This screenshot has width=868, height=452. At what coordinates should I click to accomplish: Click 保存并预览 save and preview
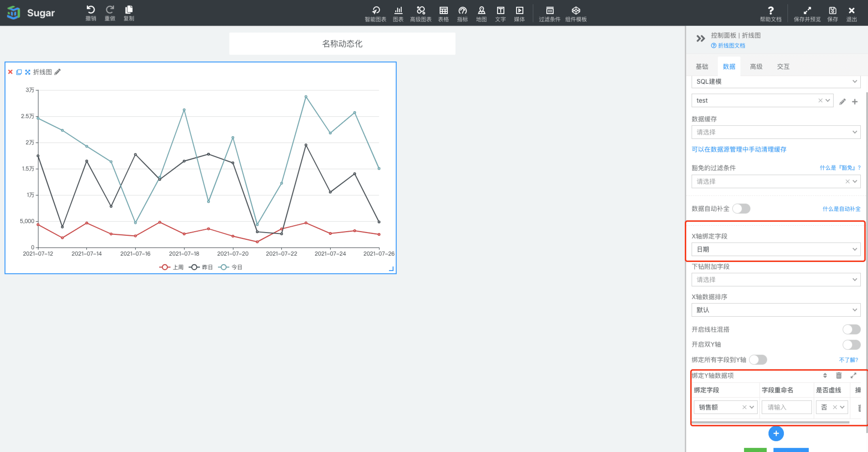[807, 14]
